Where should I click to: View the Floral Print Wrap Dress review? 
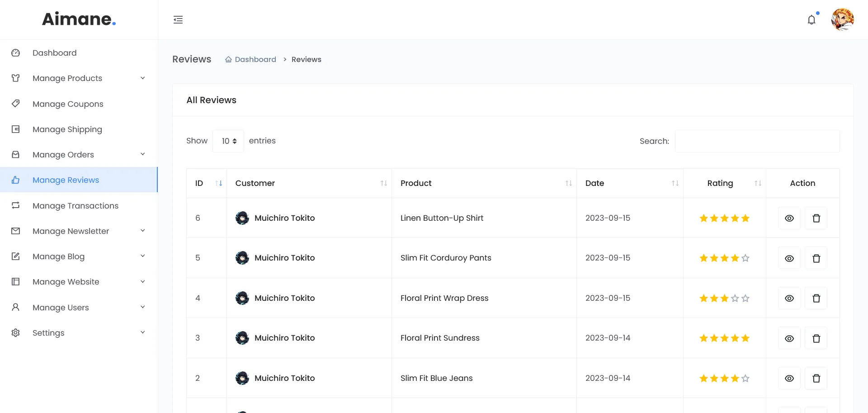[x=789, y=298]
